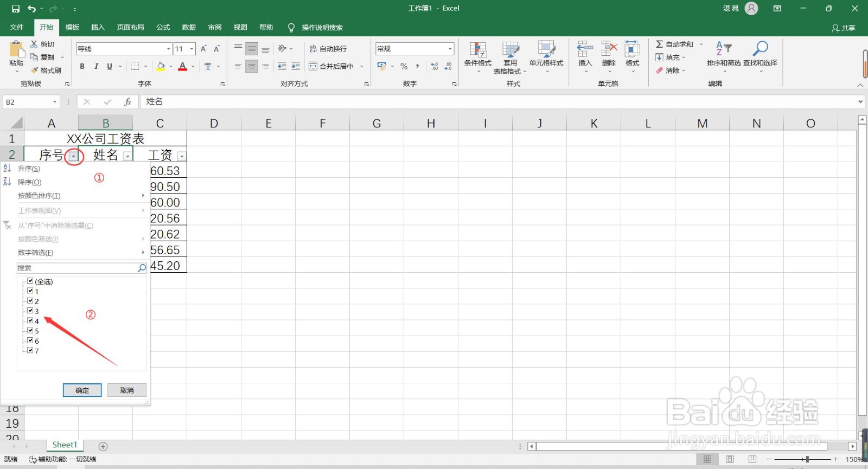Click the Delete cells icon
This screenshot has height=469, width=868.
pyautogui.click(x=609, y=49)
